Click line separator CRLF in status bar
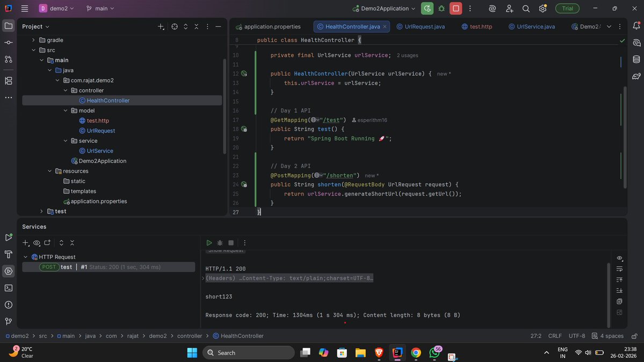The image size is (644, 362). [555, 336]
